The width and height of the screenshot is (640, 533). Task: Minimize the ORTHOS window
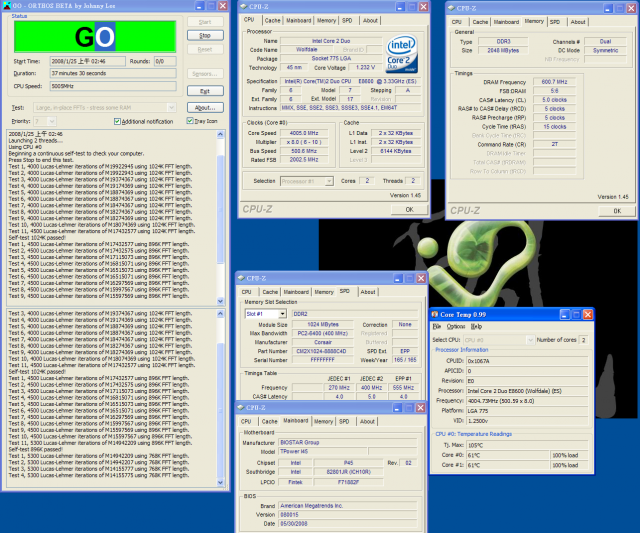200,6
